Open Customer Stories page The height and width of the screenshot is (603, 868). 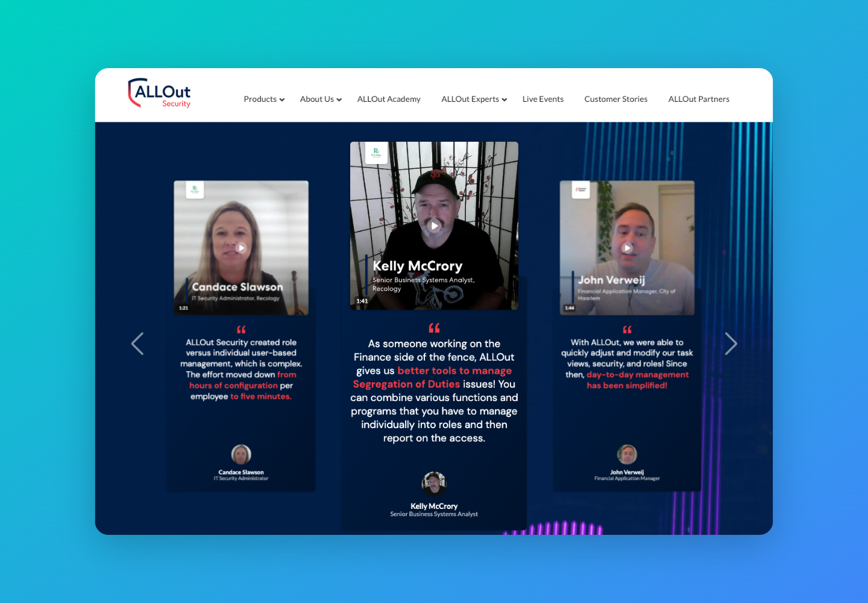615,99
